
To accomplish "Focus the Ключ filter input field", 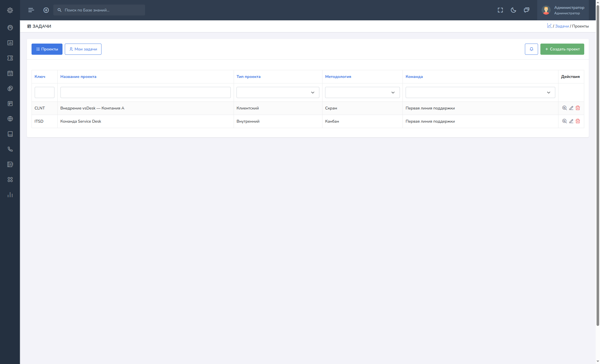I will (x=44, y=93).
